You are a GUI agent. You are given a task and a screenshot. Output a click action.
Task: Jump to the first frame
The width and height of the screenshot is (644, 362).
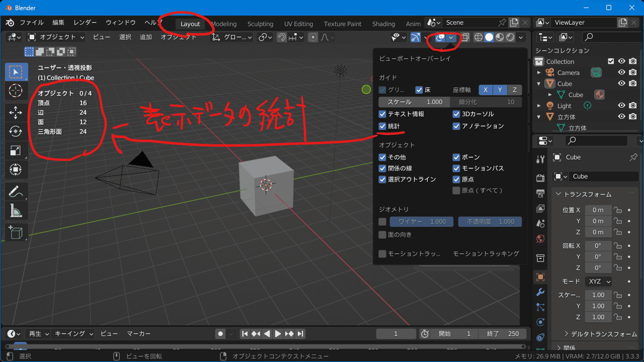pos(245,334)
